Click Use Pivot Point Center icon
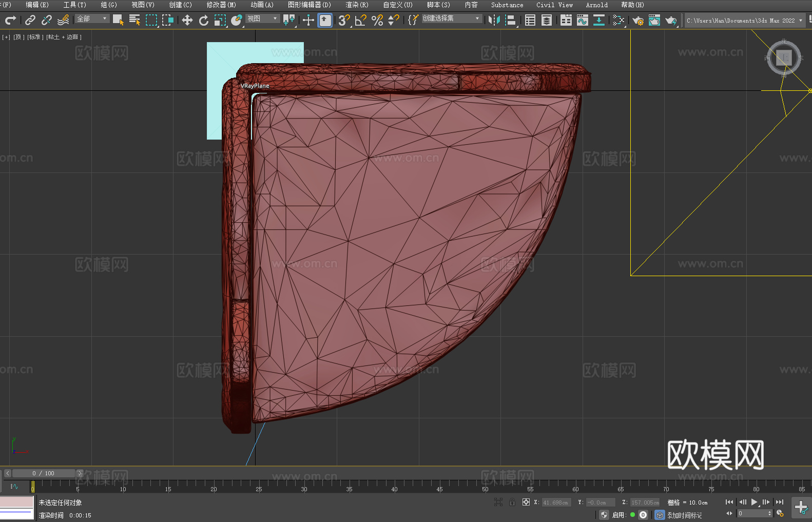 pos(289,20)
